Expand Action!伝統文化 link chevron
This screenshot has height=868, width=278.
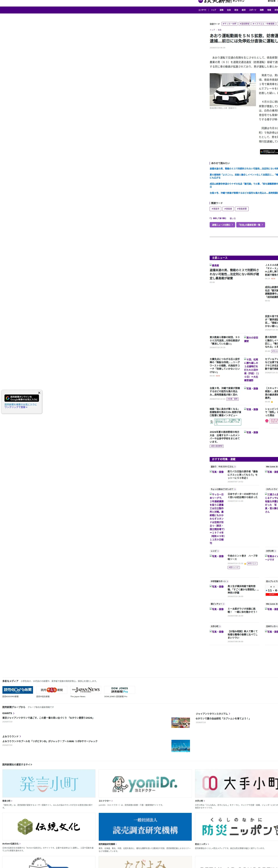(x=20, y=844)
